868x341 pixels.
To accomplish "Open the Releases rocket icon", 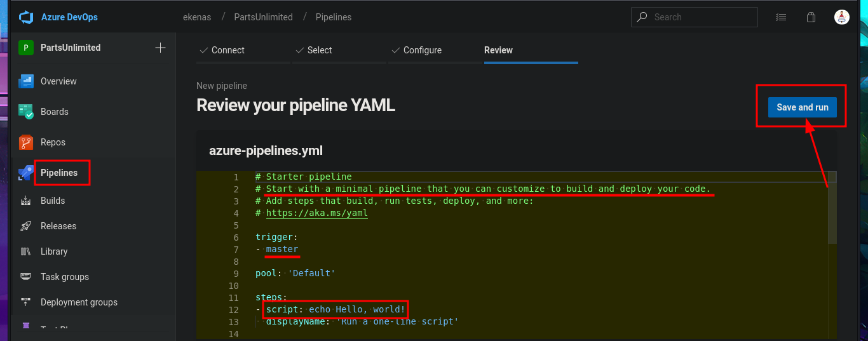I will pyautogui.click(x=26, y=226).
